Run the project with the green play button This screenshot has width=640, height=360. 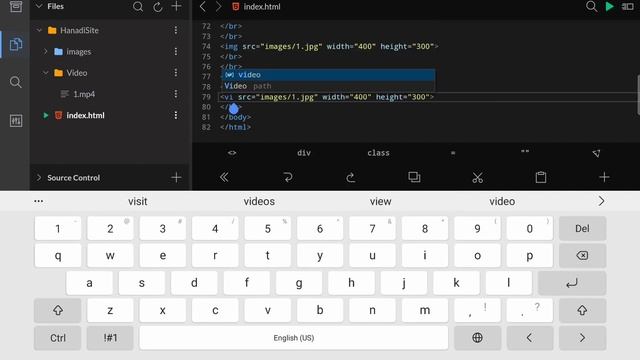[609, 7]
